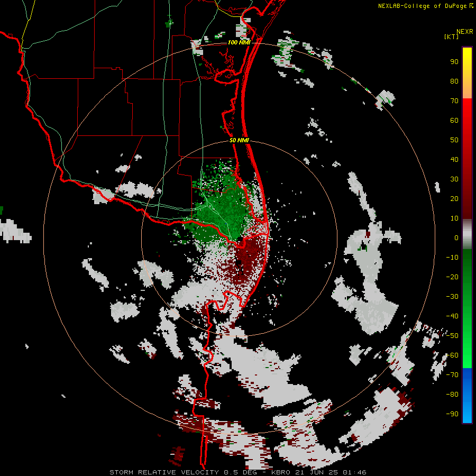This screenshot has height=476, width=476.
Task: Click the positive 90 scale value
Action: 454,62
